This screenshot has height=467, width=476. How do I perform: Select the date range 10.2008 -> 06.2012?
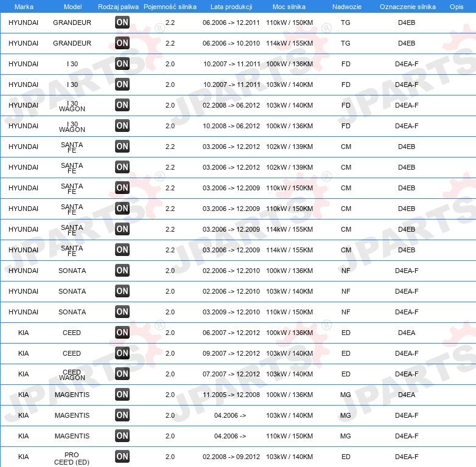coord(231,126)
